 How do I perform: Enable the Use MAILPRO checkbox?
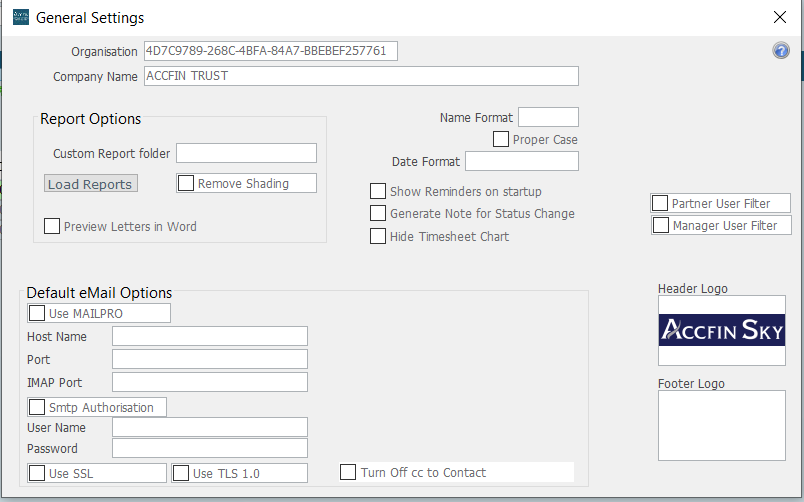37,313
